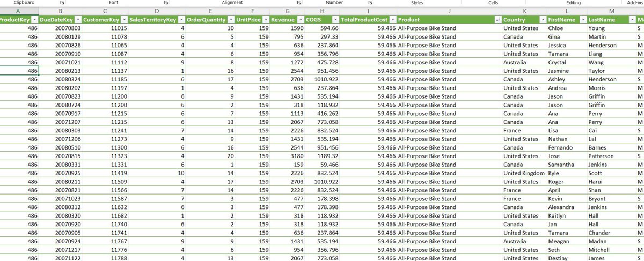Viewport: 644px width, 261px height.
Task: Select column L header
Action: [567, 11]
